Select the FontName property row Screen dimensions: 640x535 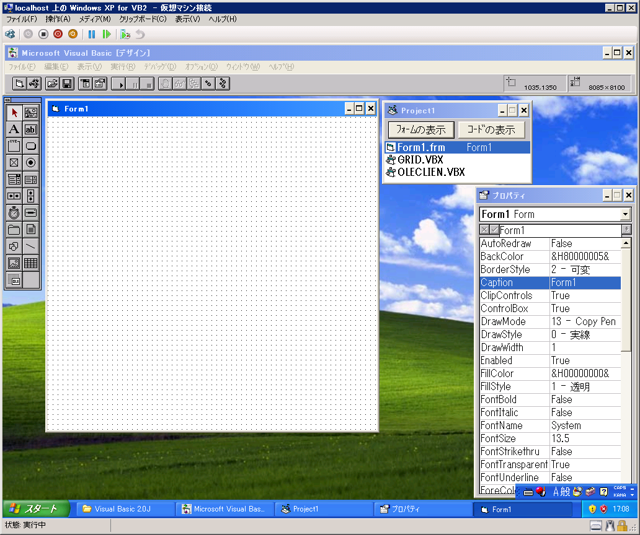550,425
